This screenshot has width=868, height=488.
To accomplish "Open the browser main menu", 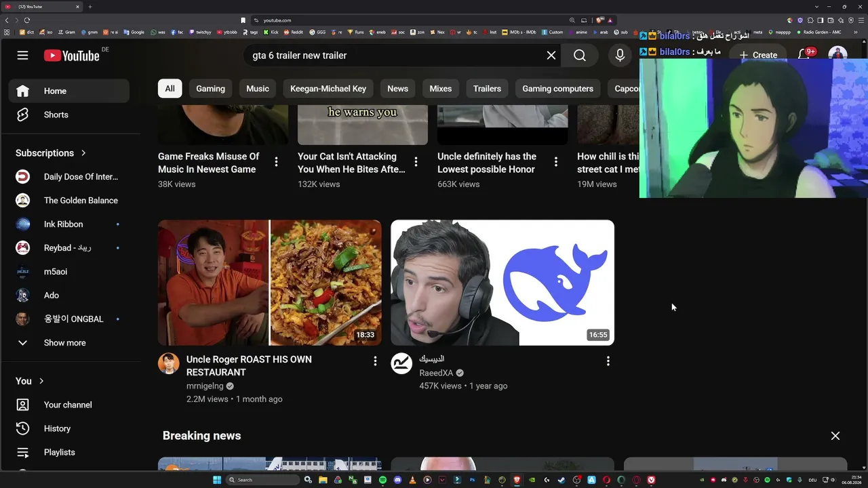I will click(x=861, y=20).
